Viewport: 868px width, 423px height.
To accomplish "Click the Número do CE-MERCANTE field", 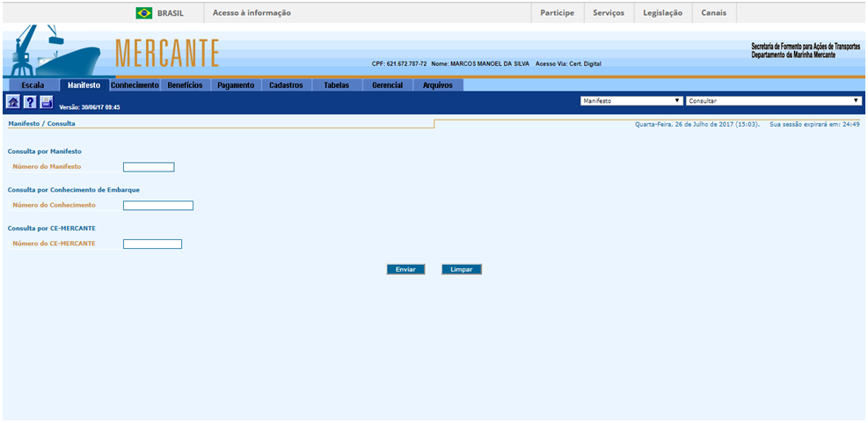I will [x=152, y=244].
